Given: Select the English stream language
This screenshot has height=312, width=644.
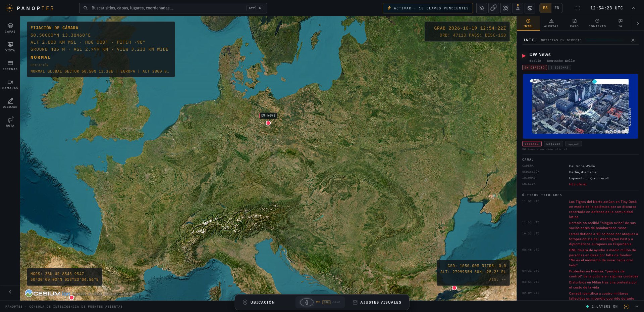Looking at the screenshot, I should coord(553,144).
